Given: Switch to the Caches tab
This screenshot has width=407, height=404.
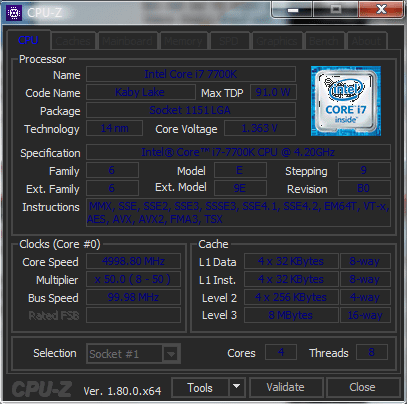Looking at the screenshot, I should 73,41.
